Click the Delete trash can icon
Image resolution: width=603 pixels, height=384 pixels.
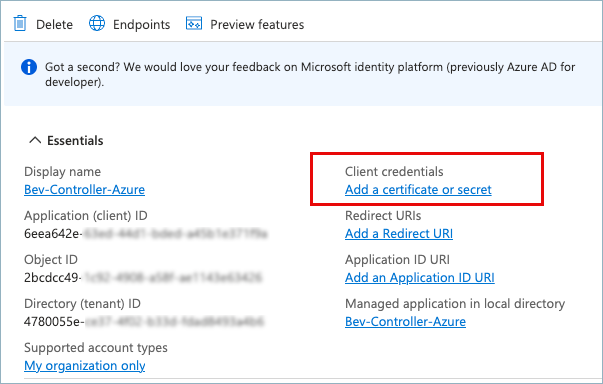(20, 23)
